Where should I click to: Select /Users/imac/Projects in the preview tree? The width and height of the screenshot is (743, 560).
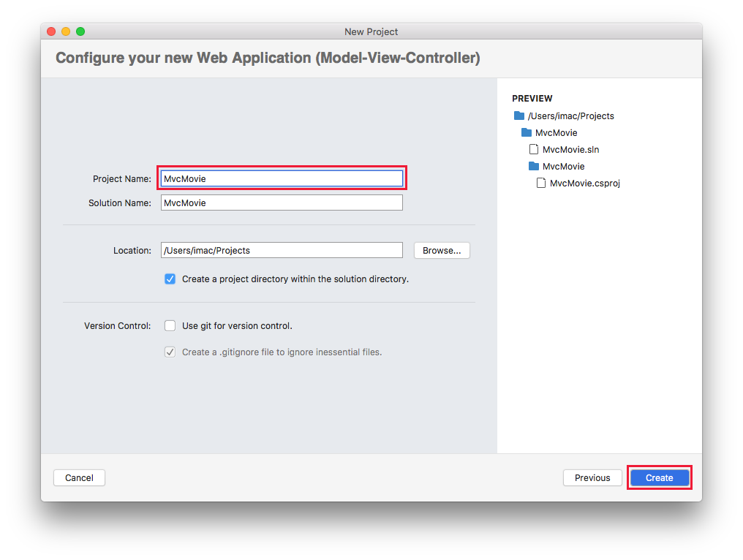[x=570, y=116]
